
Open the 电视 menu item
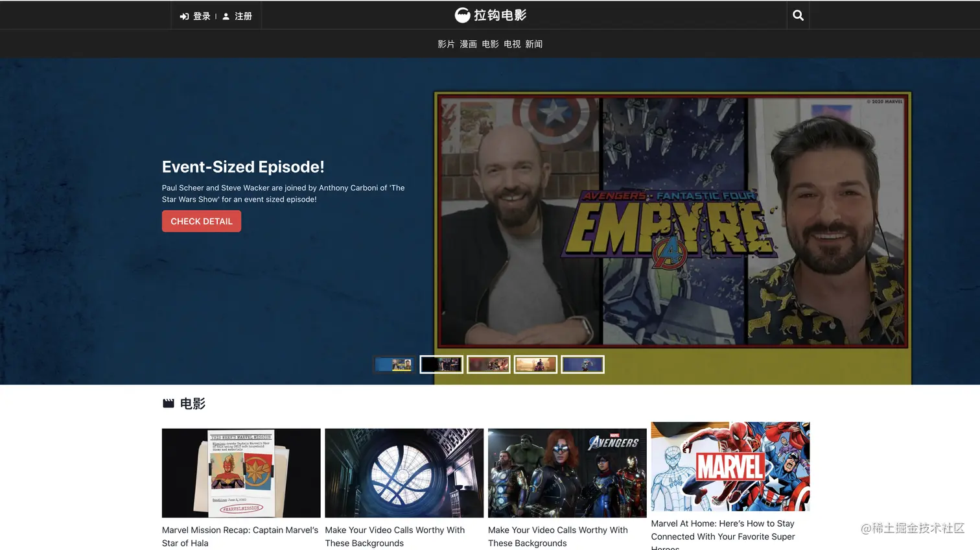(512, 44)
